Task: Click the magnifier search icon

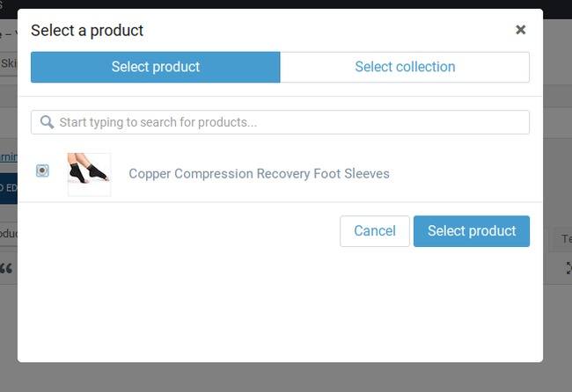Action: (x=47, y=122)
